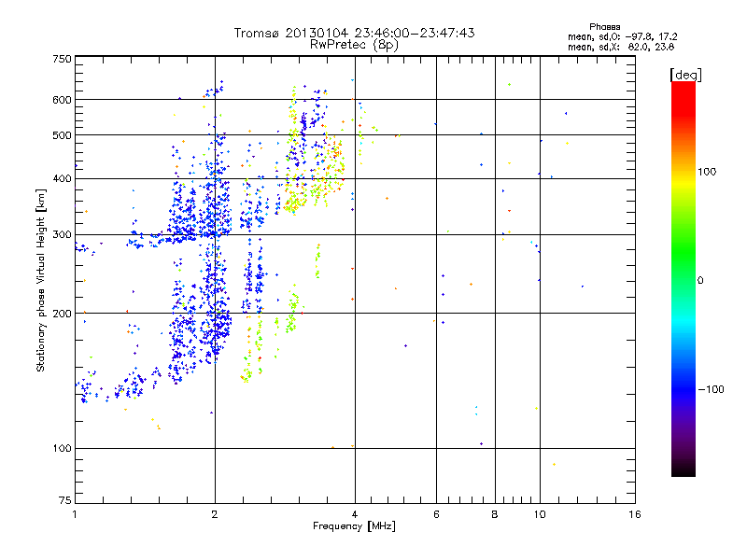Select 'mean, sd,X: 82.0, 23.8' text
Screen dimensions: 747x560
pos(621,47)
